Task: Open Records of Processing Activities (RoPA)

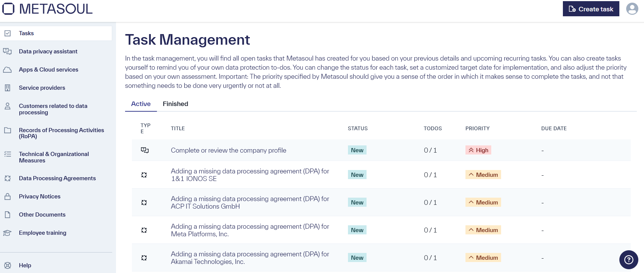Action: click(61, 133)
